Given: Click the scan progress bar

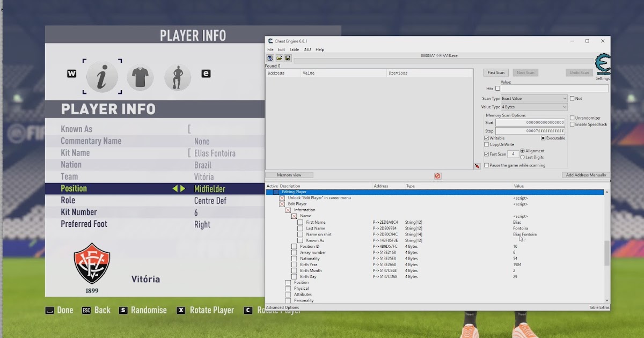Looking at the screenshot, I should click(443, 61).
